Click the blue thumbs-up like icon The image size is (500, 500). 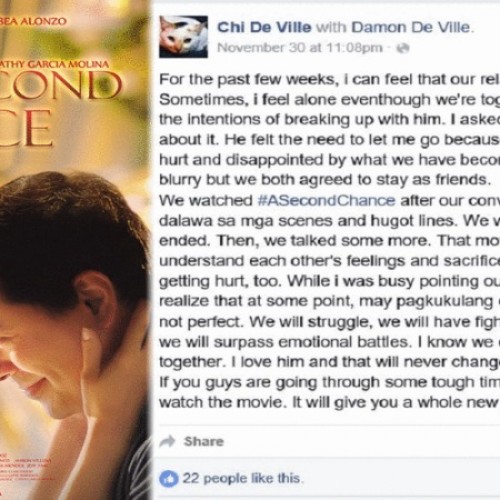tap(169, 479)
